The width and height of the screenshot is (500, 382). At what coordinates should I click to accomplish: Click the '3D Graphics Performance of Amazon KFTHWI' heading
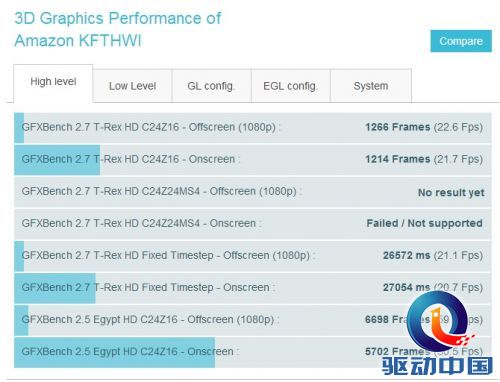[117, 29]
